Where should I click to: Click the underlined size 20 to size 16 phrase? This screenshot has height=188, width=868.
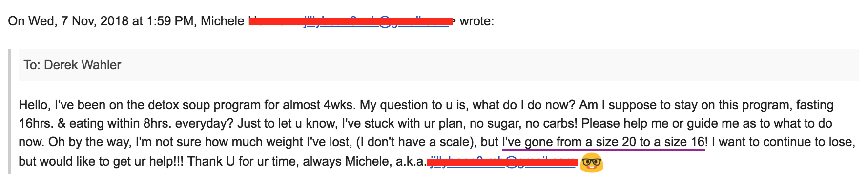click(603, 142)
